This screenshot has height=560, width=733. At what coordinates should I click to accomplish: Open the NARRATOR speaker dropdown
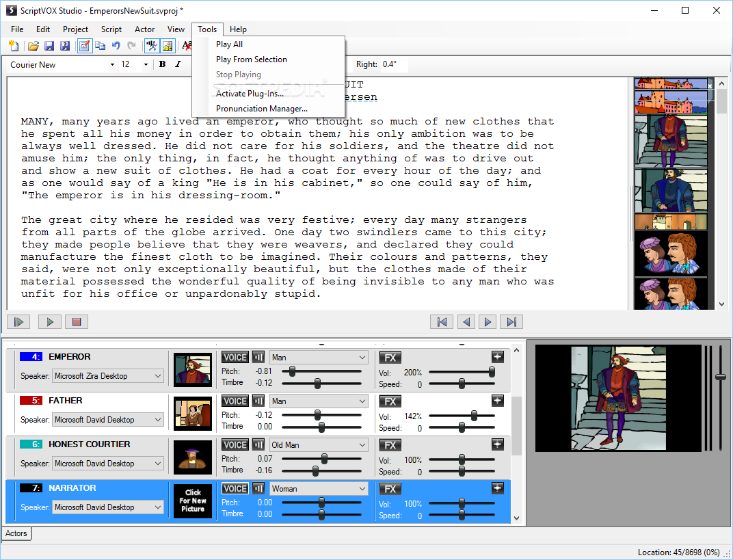click(108, 507)
